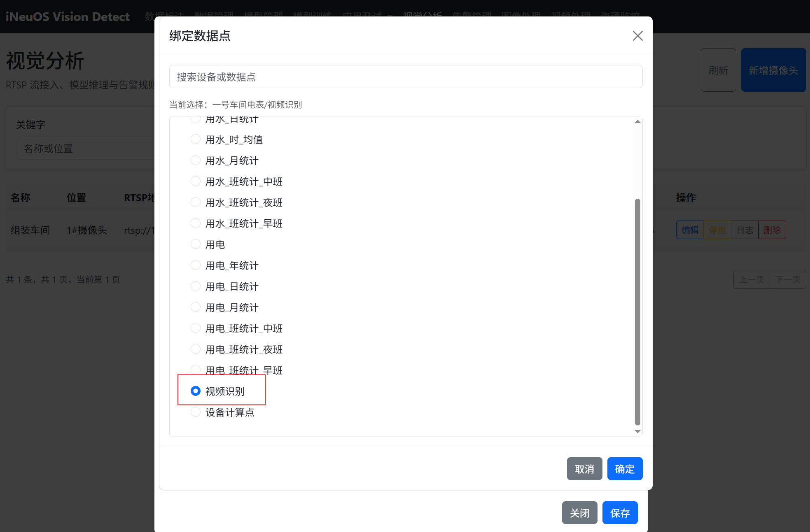810x532 pixels.
Task: Select the 设备计算点 radio button
Action: 196,412
